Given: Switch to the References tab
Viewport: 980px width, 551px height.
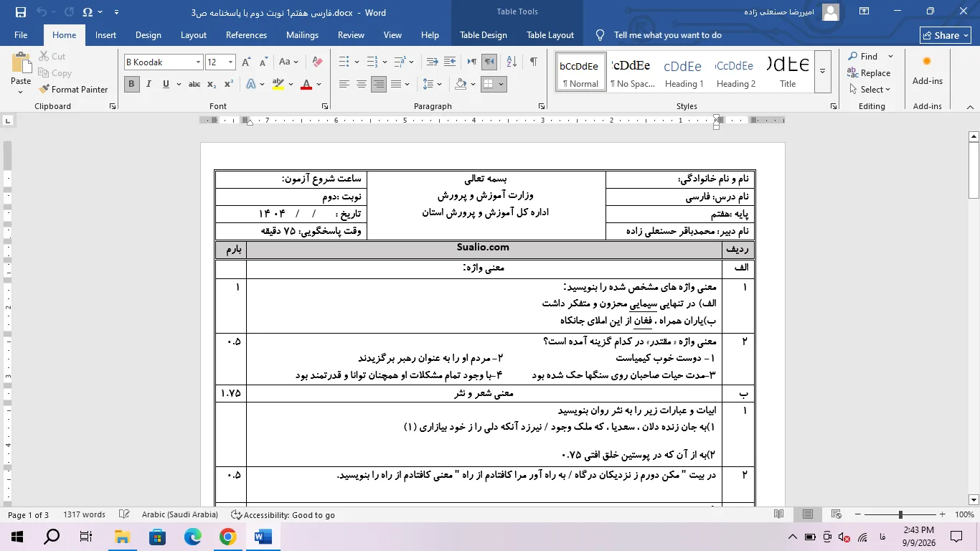Looking at the screenshot, I should click(x=246, y=35).
